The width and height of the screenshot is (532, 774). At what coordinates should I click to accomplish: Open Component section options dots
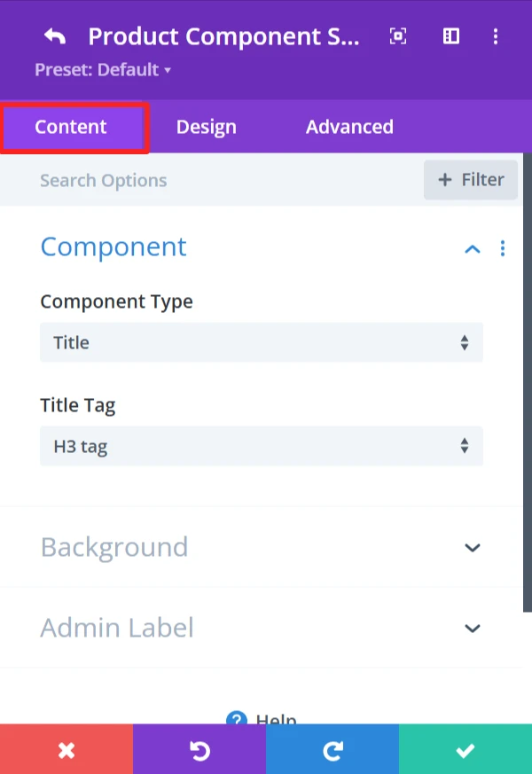pyautogui.click(x=503, y=248)
